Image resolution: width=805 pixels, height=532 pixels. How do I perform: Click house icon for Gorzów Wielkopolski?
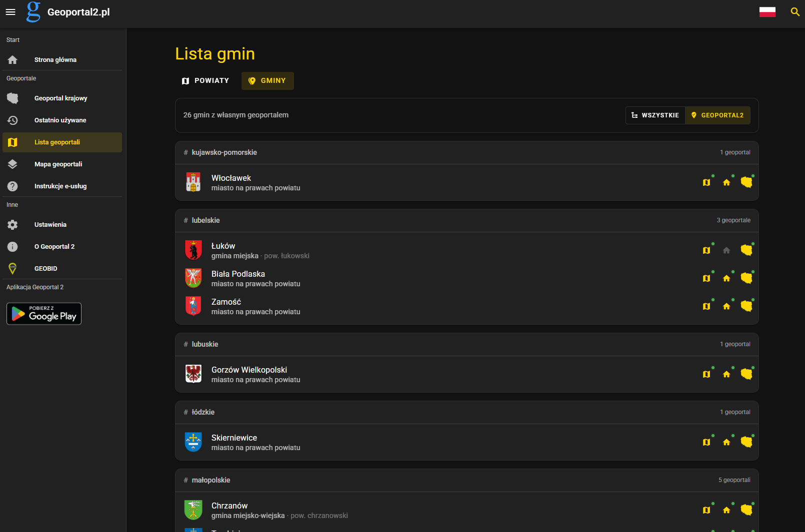tap(726, 374)
